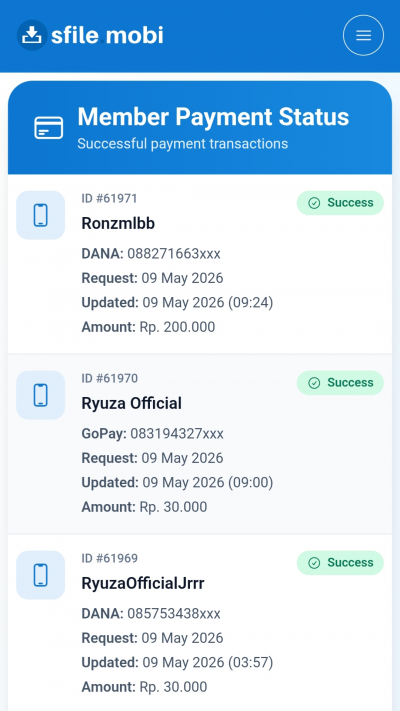Click the phone icon beside Ryuza Official
Screen dimensions: 400x711
pos(40,395)
